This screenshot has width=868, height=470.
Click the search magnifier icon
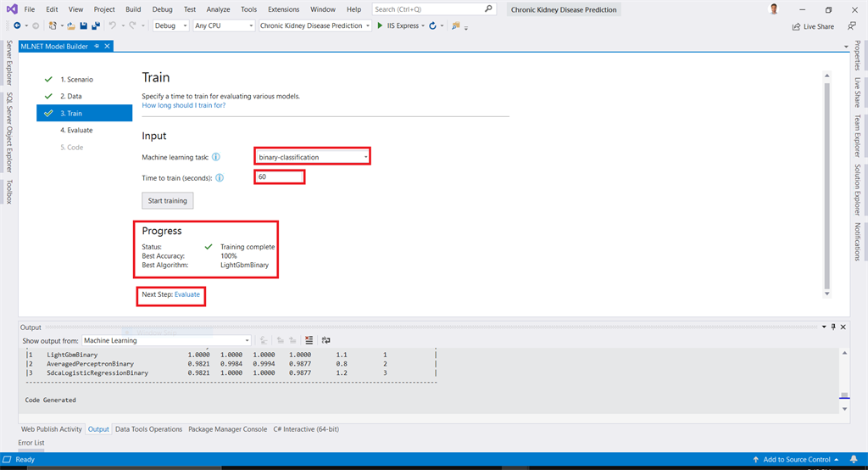coord(488,8)
